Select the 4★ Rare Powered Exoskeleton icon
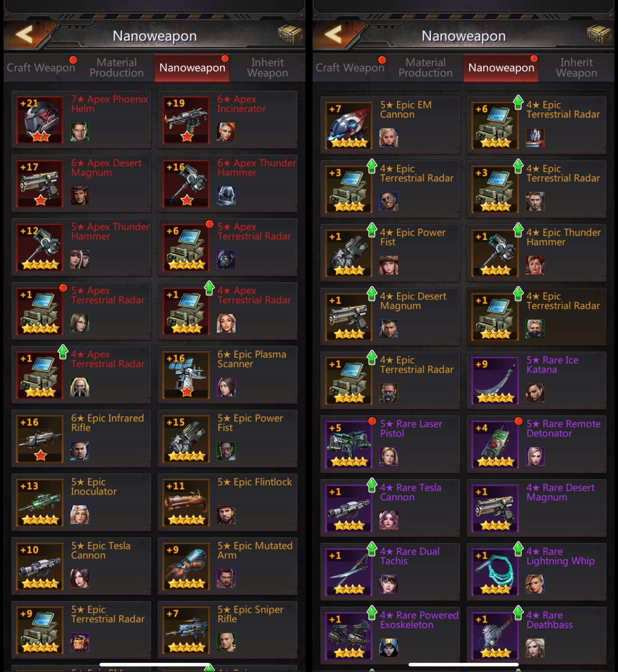 point(349,636)
